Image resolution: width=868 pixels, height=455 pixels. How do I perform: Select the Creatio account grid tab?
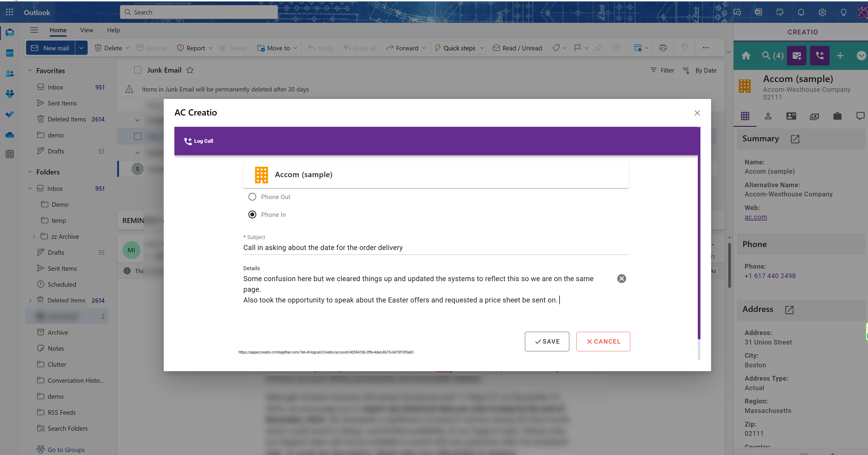click(x=745, y=116)
